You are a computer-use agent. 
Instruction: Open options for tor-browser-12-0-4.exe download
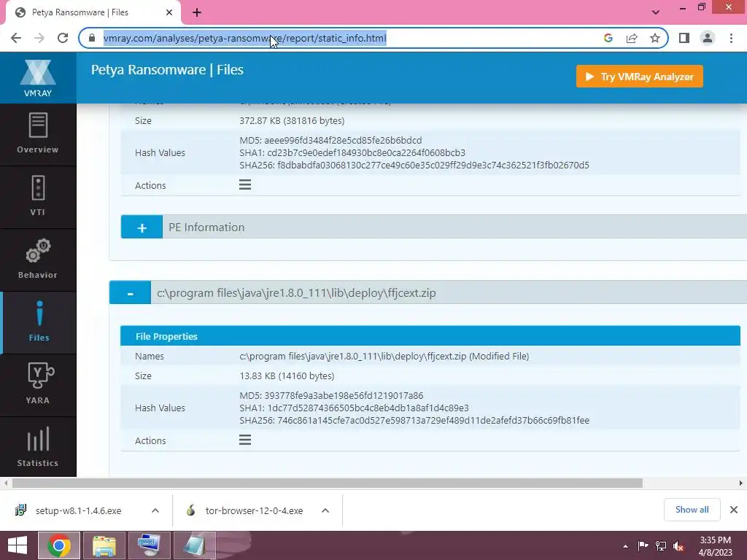tap(325, 510)
